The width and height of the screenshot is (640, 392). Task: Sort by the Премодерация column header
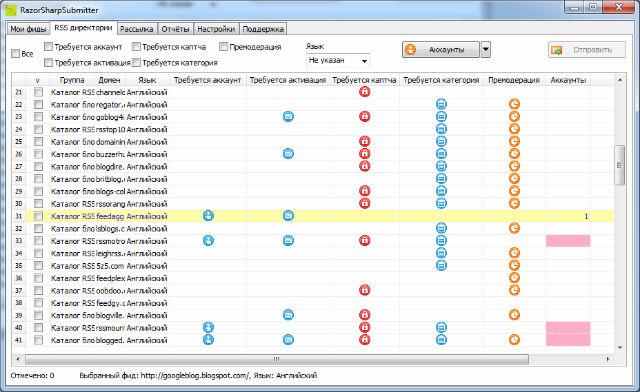point(514,80)
